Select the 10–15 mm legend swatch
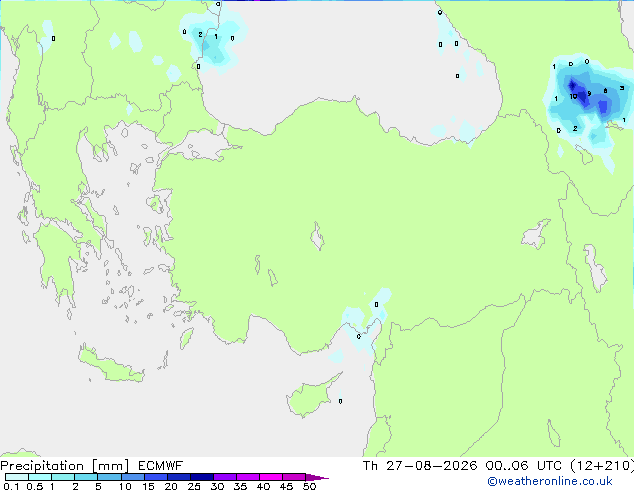This screenshot has height=490, width=634. click(132, 477)
